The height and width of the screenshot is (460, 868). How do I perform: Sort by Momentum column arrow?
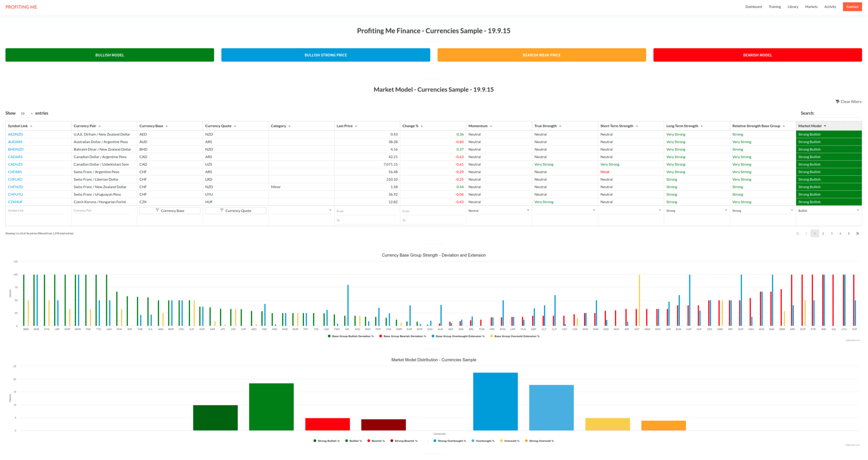[x=491, y=126]
